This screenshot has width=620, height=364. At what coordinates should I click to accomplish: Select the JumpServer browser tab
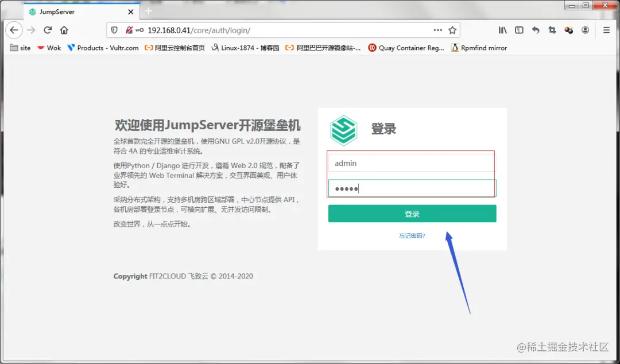pos(80,11)
